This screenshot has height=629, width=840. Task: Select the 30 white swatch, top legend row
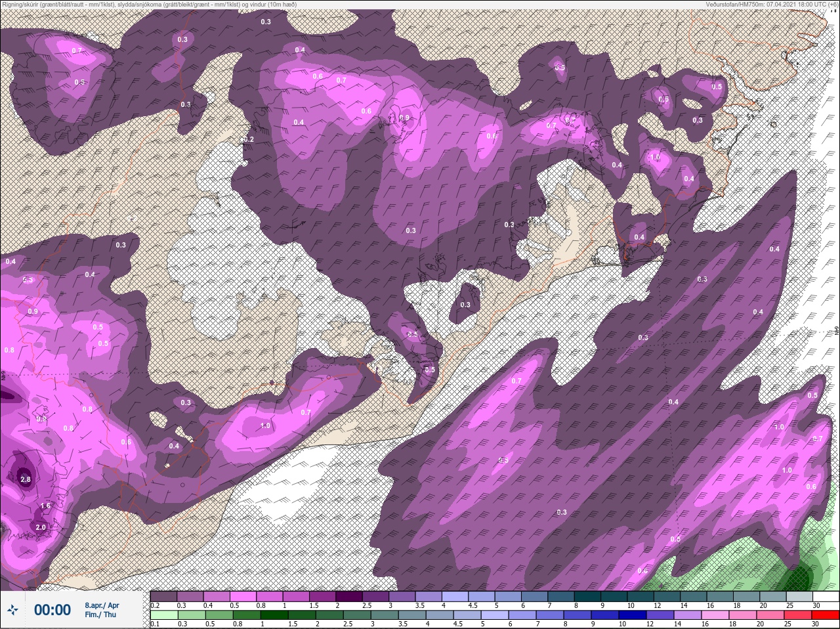825,596
